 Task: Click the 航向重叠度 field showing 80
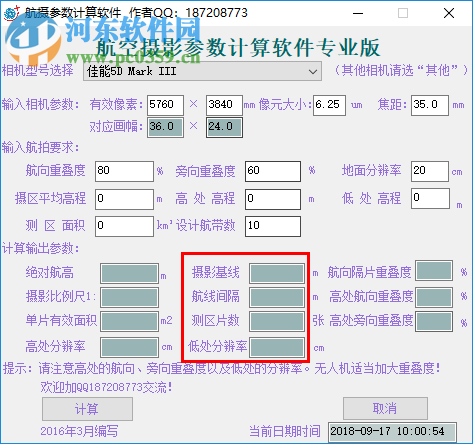[124, 171]
